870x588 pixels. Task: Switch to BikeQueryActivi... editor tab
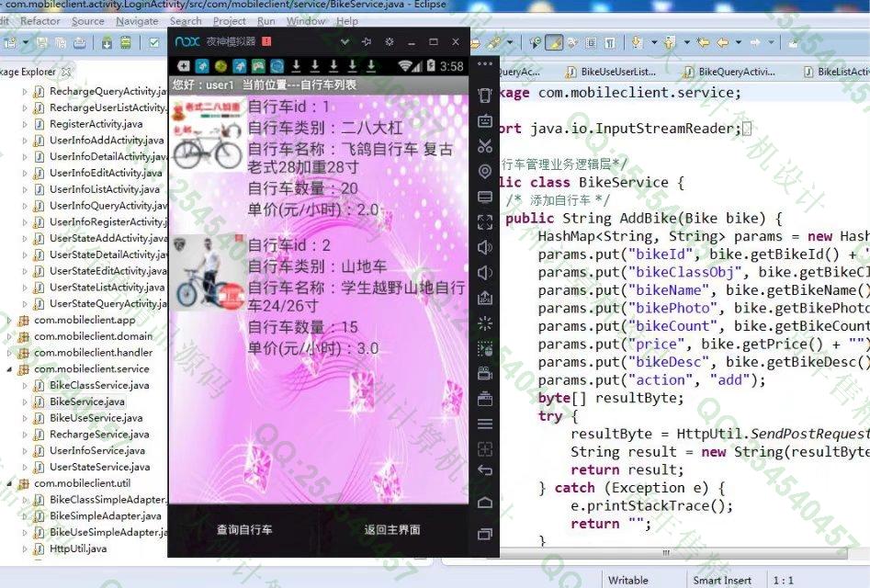[729, 72]
